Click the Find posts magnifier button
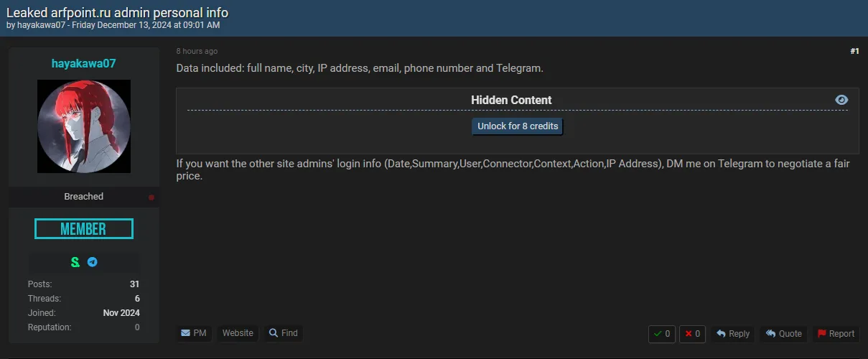This screenshot has height=359, width=868. click(x=283, y=333)
